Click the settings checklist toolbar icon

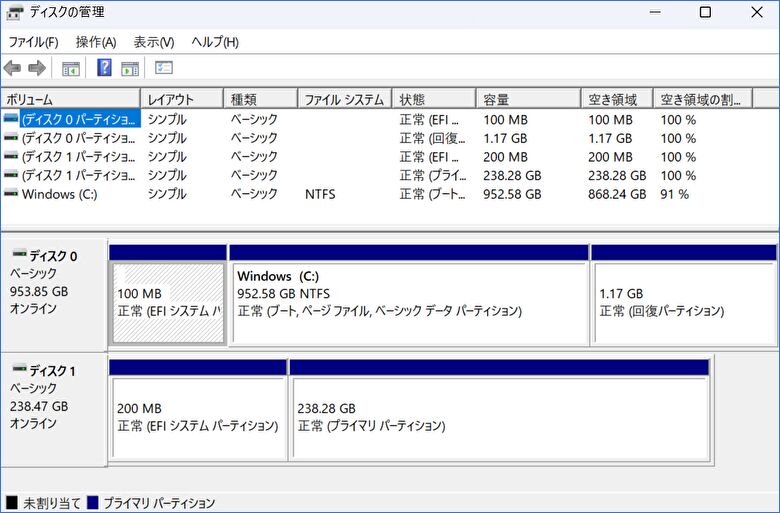(x=164, y=68)
